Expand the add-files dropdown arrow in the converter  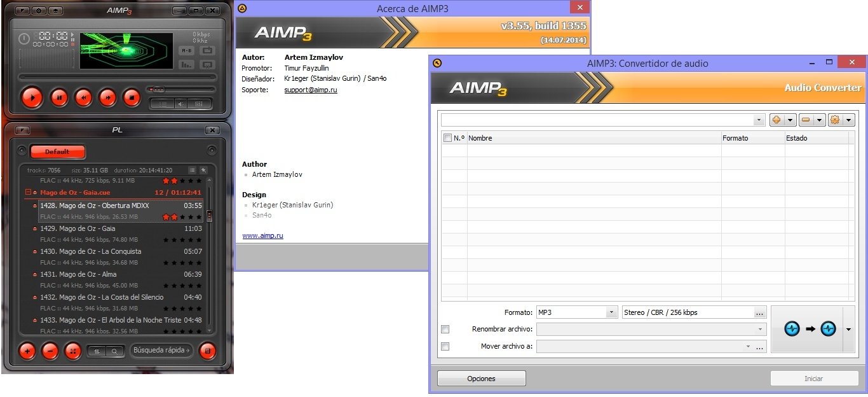pos(790,120)
